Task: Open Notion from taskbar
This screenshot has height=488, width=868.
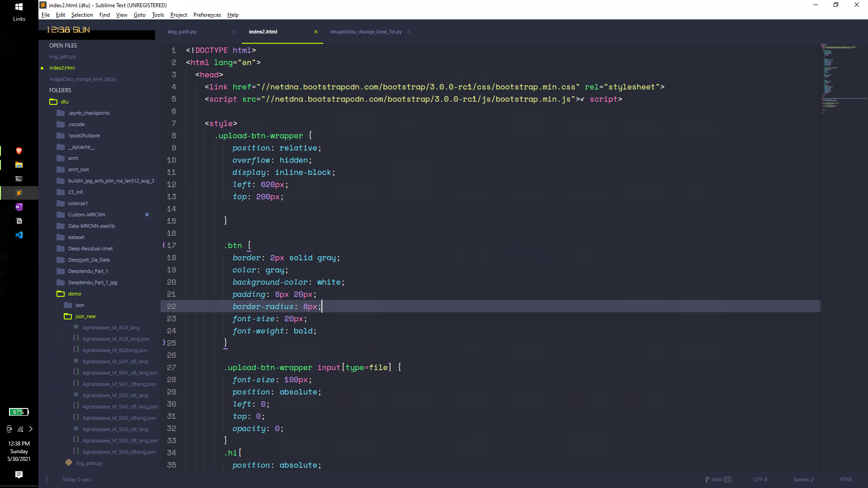Action: tap(19, 221)
